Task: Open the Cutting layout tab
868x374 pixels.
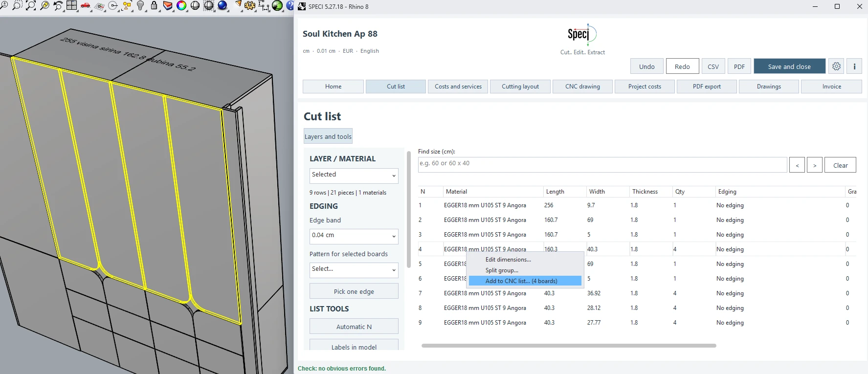Action: [520, 87]
